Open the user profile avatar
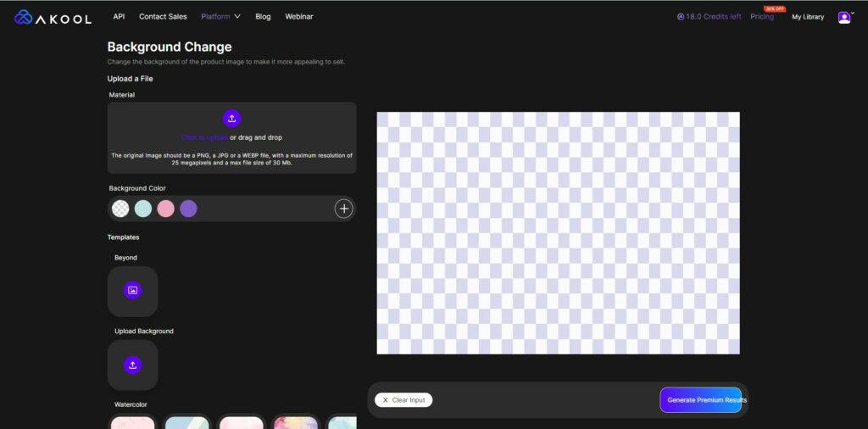The height and width of the screenshot is (429, 868). (x=843, y=17)
